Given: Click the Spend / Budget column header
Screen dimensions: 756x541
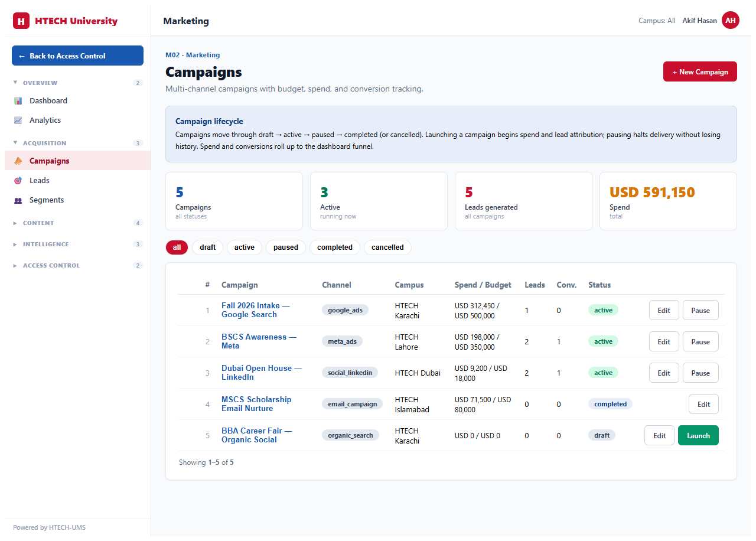Looking at the screenshot, I should 483,285.
